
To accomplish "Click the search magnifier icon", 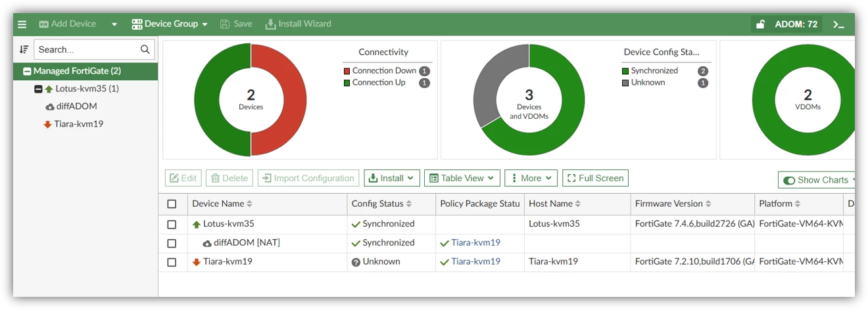I will (145, 49).
